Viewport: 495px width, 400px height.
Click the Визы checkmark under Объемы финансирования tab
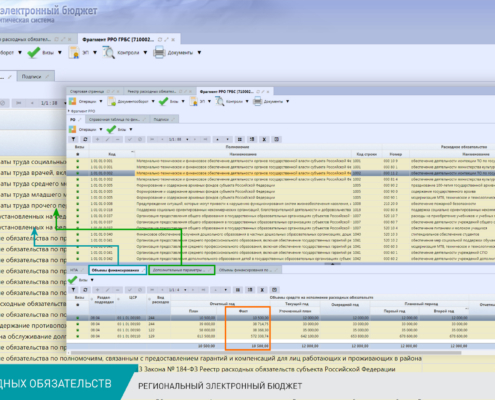[72, 280]
